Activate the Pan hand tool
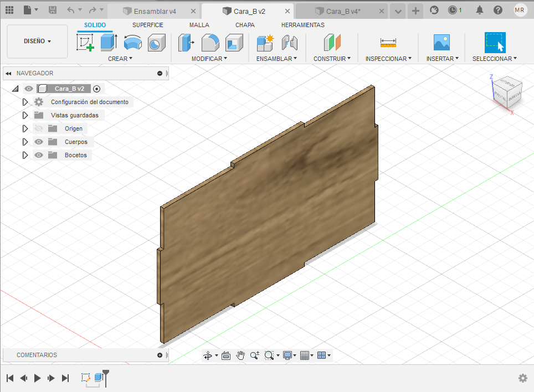 [240, 355]
